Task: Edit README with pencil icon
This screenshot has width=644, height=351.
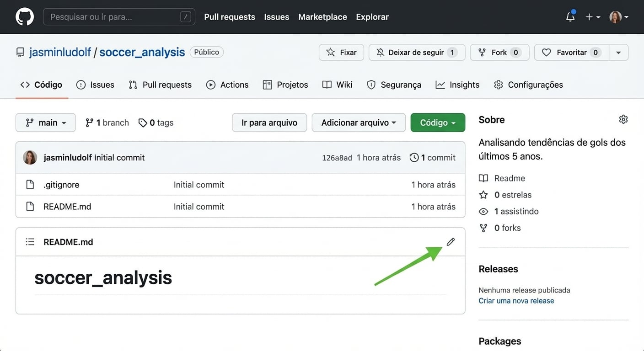Action: 451,242
